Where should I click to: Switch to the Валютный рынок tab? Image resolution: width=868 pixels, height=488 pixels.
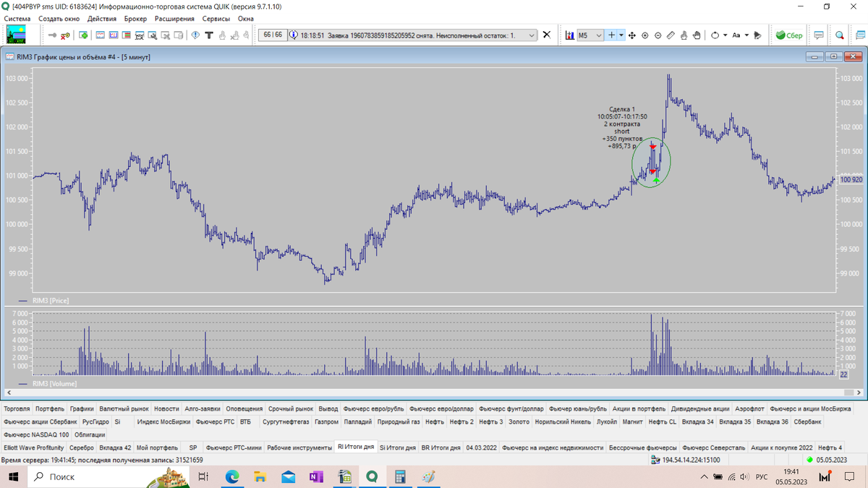point(124,408)
